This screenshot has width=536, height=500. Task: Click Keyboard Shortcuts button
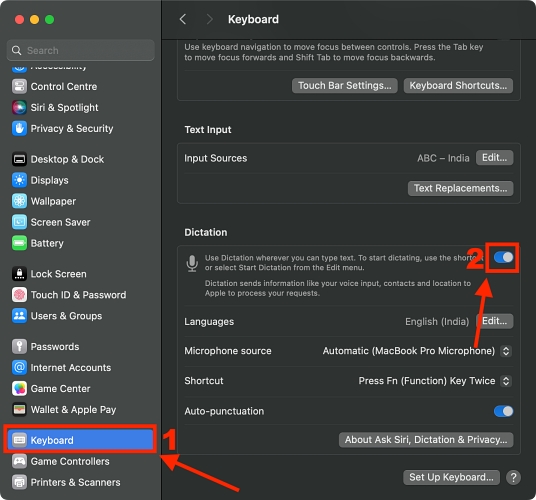pos(458,85)
